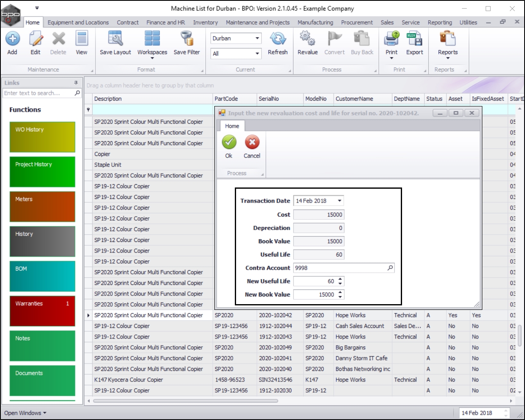Decrease the New Book Value amount
Image resolution: width=525 pixels, height=420 pixels.
click(x=340, y=297)
